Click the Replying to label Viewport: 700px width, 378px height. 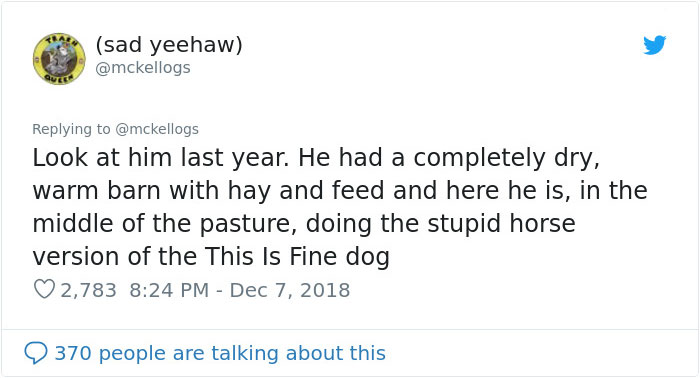tap(71, 129)
